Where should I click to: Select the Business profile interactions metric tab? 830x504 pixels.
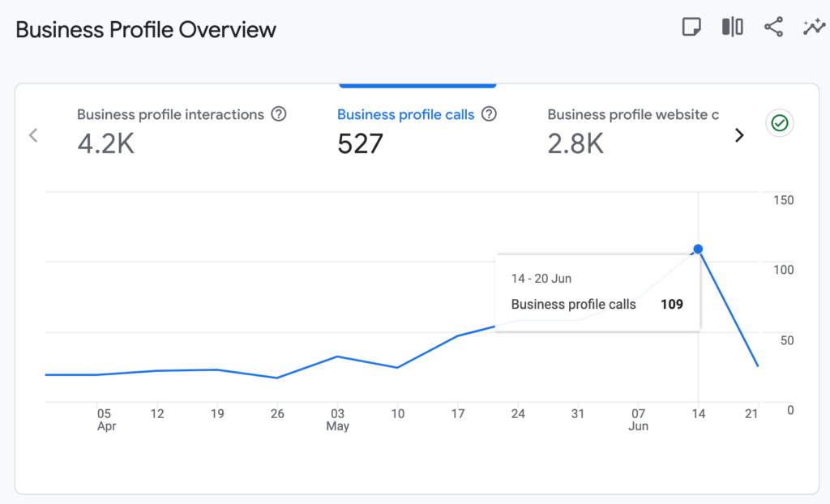point(182,131)
